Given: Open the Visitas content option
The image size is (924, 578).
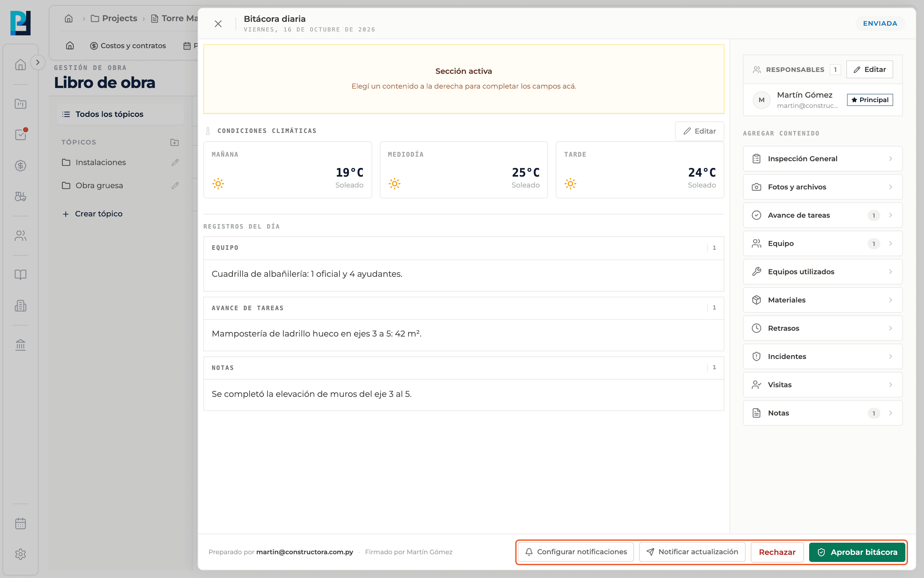Looking at the screenshot, I should [822, 385].
